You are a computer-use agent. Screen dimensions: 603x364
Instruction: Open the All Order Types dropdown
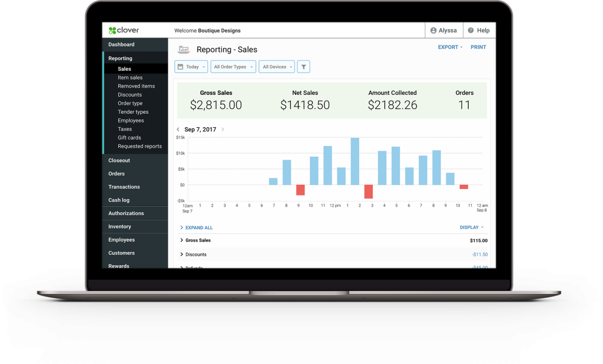(233, 67)
